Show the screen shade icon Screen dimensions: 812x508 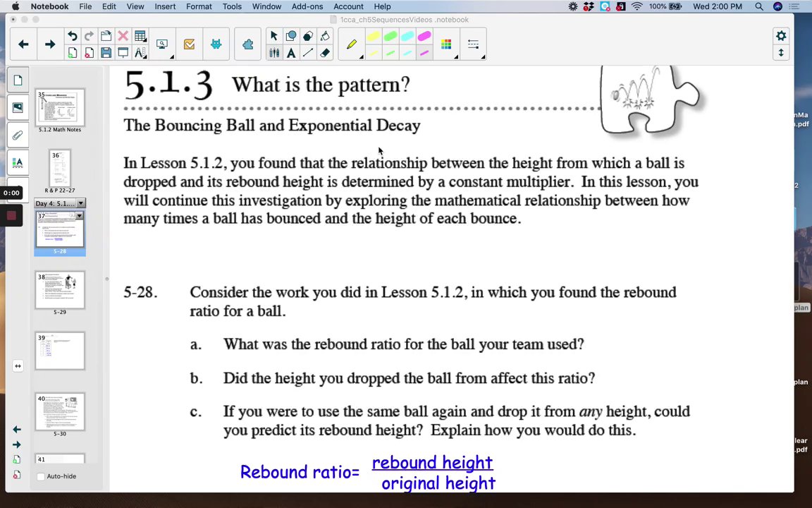[123, 53]
